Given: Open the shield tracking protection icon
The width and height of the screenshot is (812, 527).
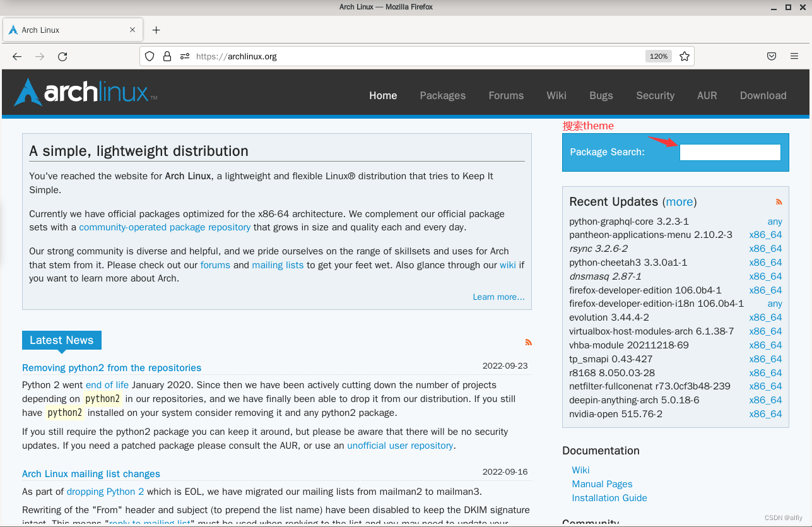Looking at the screenshot, I should pos(150,56).
